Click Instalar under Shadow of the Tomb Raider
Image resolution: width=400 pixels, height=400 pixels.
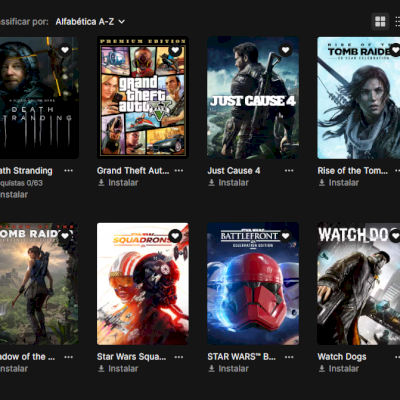pyautogui.click(x=14, y=369)
